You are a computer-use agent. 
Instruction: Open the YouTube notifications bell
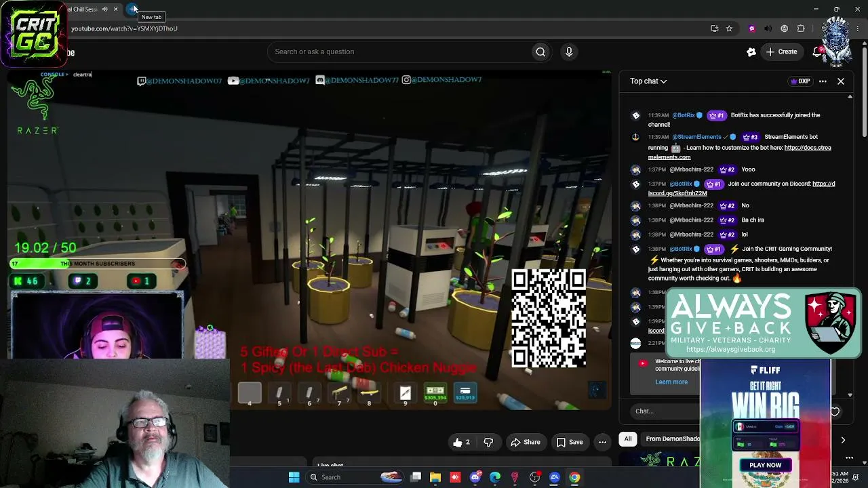[x=817, y=52]
